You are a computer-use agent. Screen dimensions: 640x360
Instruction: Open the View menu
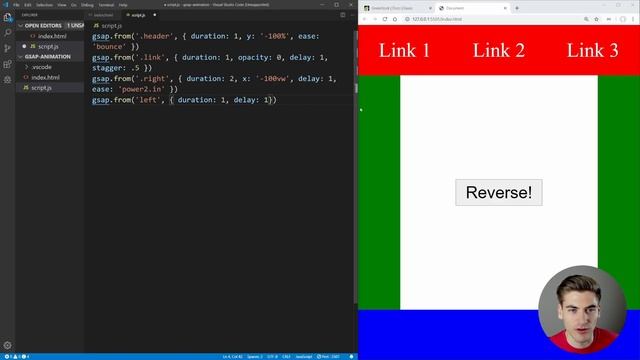(62, 5)
